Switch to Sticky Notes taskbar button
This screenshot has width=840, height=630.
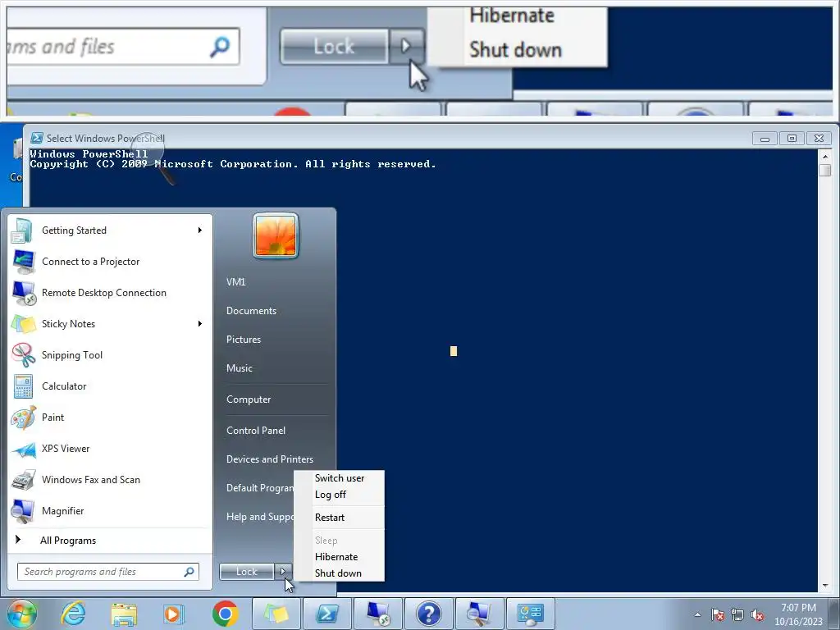[x=276, y=614]
